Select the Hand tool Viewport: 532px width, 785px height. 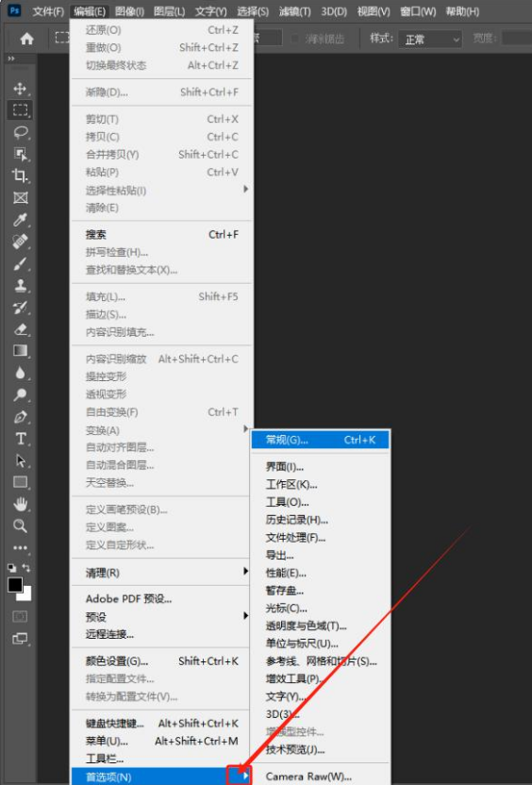pyautogui.click(x=20, y=504)
